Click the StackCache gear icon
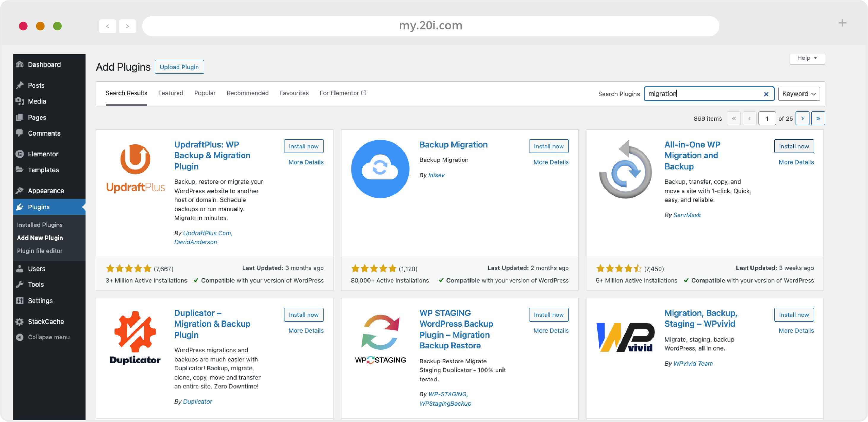This screenshot has height=422, width=868. [20, 321]
